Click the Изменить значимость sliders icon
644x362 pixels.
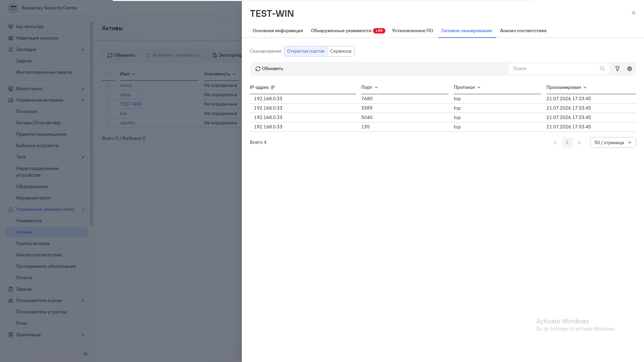pos(149,55)
